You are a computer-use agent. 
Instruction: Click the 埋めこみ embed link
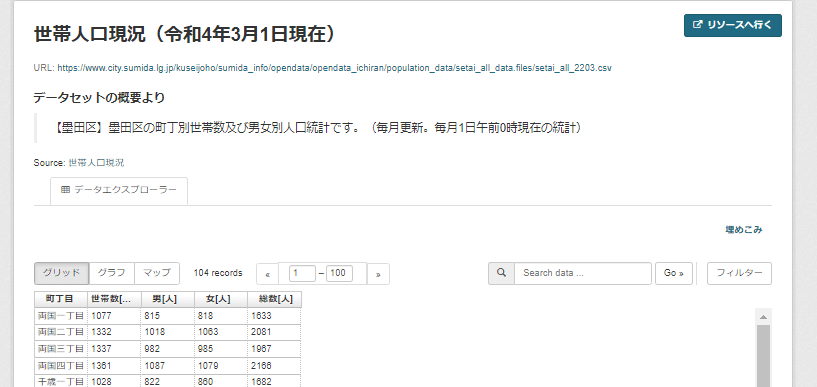click(x=744, y=229)
